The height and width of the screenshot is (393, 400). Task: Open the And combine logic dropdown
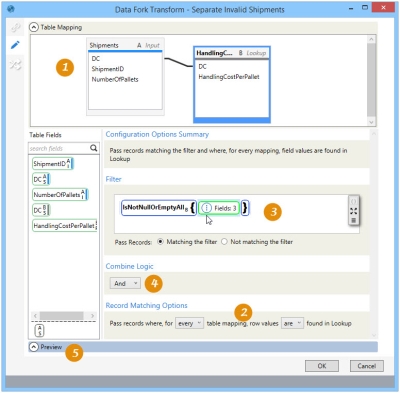click(x=125, y=283)
